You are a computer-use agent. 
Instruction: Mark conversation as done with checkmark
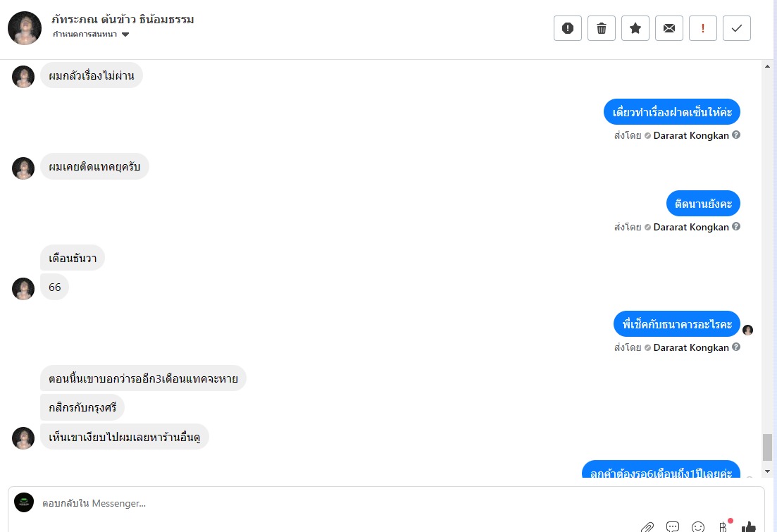[x=736, y=28]
